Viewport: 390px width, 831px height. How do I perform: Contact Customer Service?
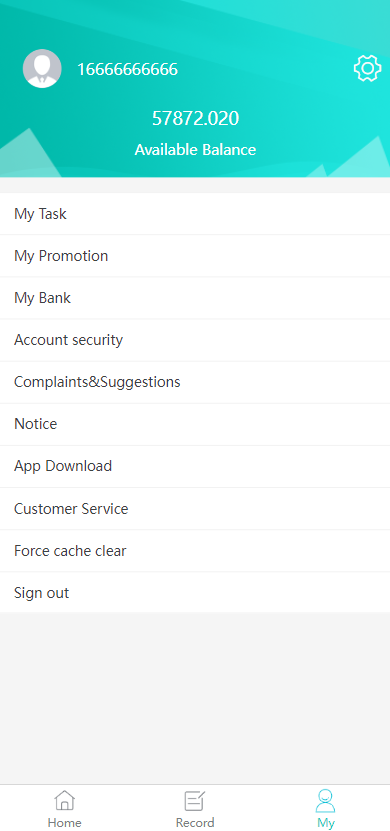pos(195,509)
